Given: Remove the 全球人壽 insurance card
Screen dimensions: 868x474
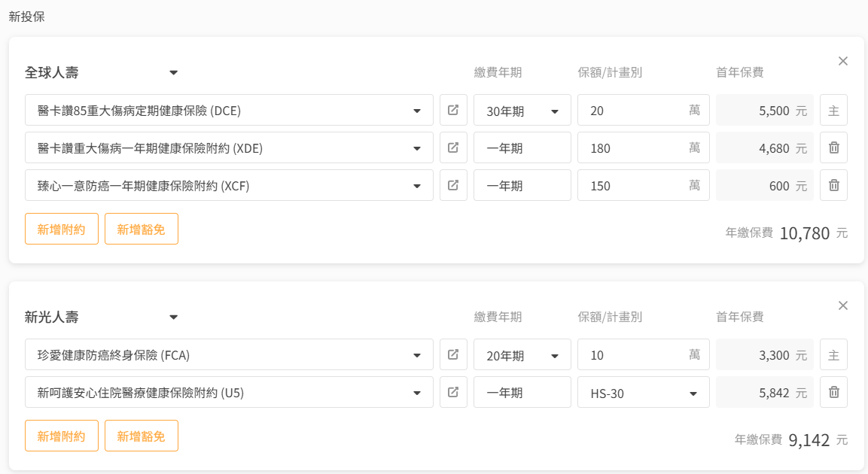Looking at the screenshot, I should tap(843, 61).
